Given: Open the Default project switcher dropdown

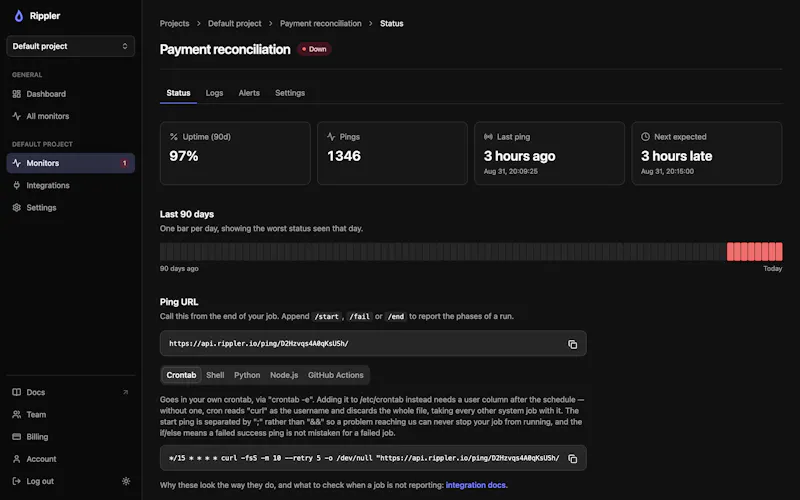Looking at the screenshot, I should point(70,46).
